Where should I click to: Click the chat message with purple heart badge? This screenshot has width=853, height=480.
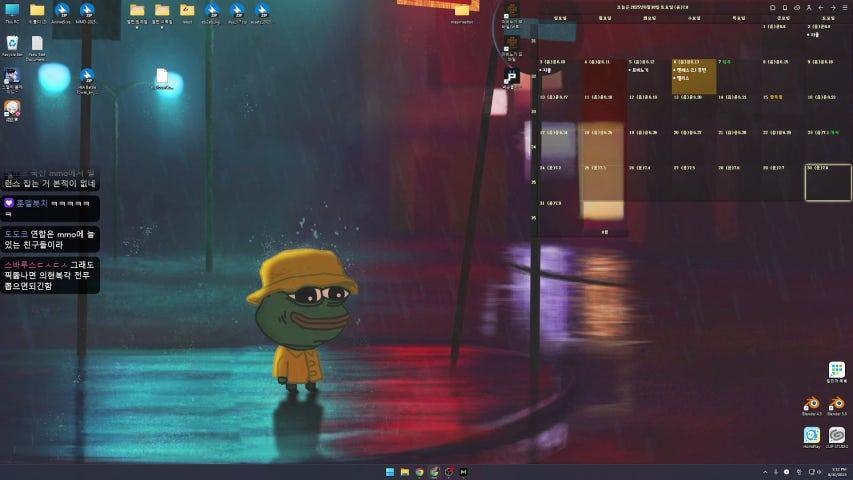click(50, 209)
